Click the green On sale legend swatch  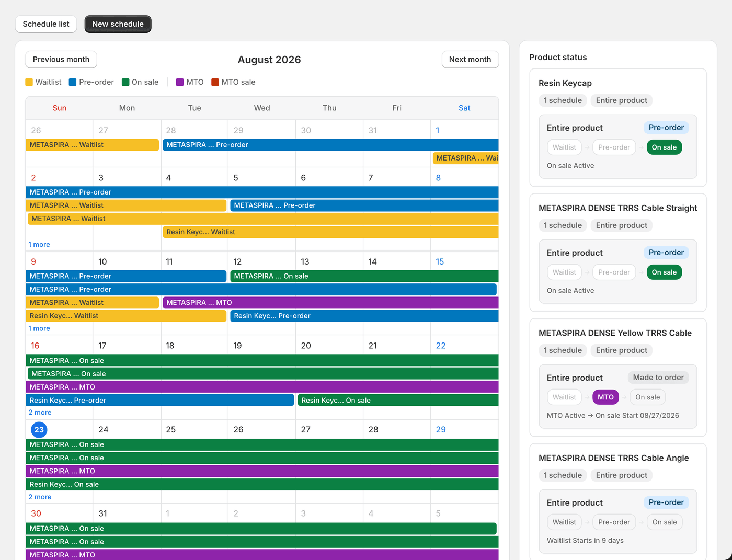(x=125, y=82)
